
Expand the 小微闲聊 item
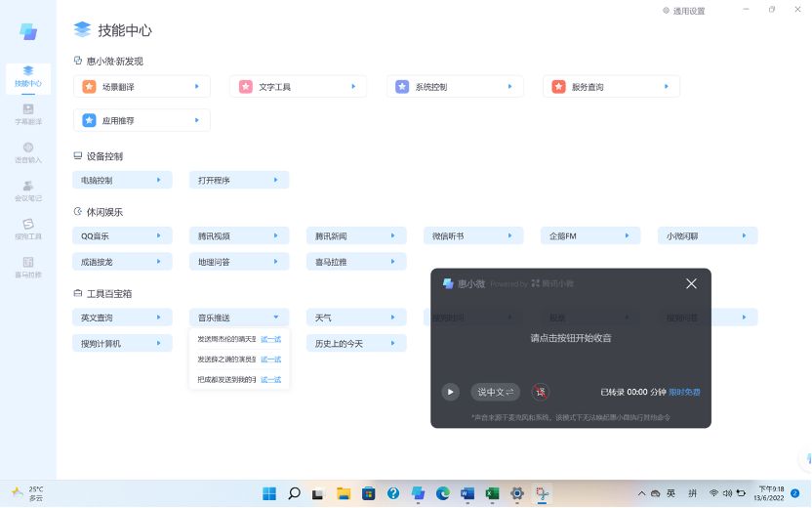708,235
